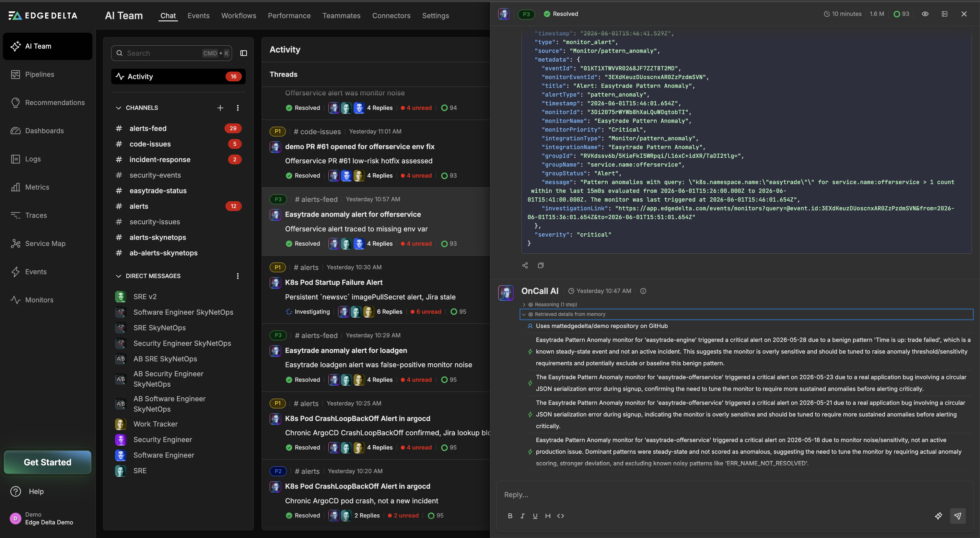The height and width of the screenshot is (538, 980).
Task: Open the alerts-feed channel
Action: (178, 128)
